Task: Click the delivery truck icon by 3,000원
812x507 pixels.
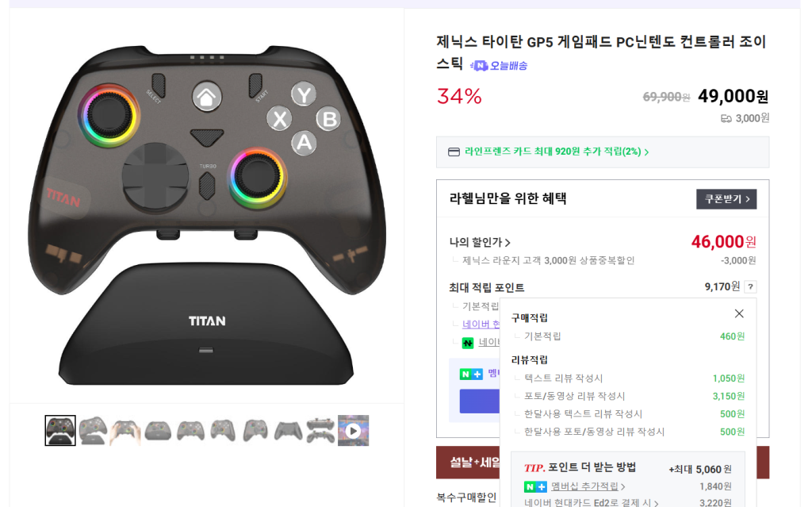Action: pos(726,119)
